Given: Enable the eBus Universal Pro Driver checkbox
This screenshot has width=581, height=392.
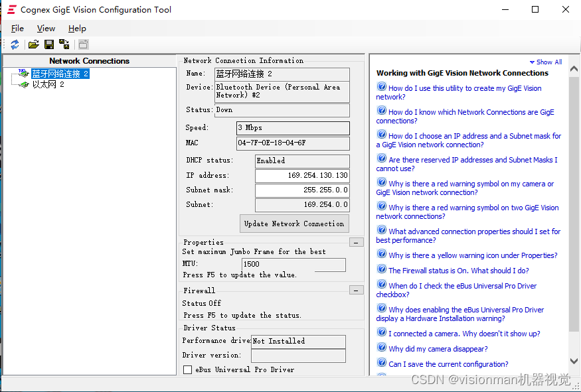Looking at the screenshot, I should [188, 369].
